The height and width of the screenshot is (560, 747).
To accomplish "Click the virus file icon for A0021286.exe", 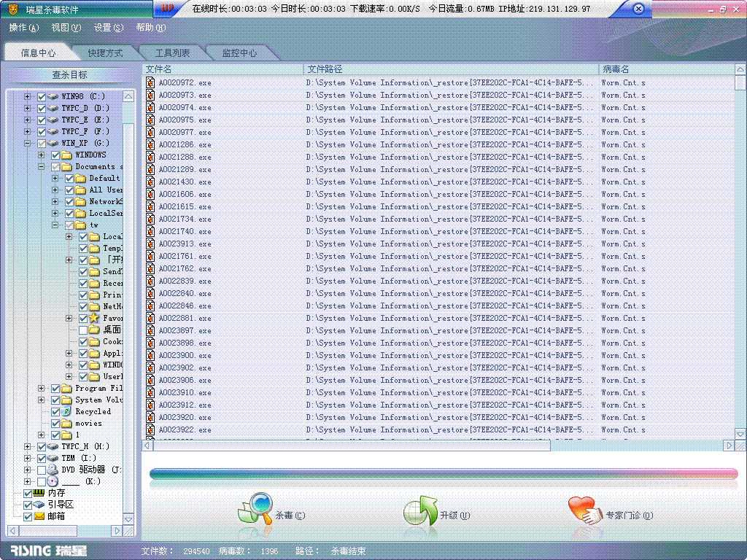I will pos(150,144).
